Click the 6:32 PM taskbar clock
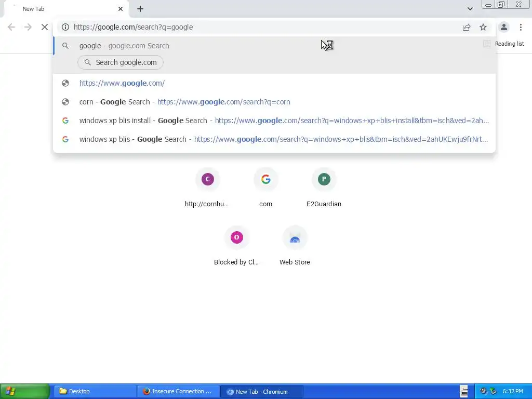 pyautogui.click(x=513, y=391)
